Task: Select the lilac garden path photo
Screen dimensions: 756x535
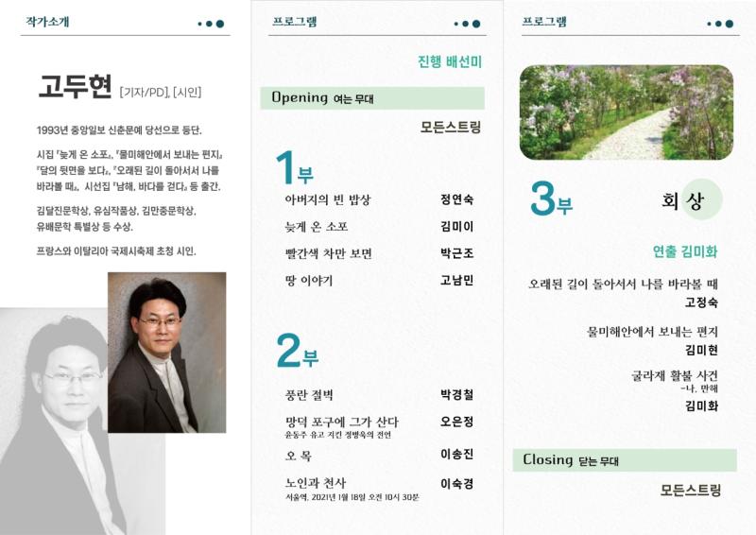Action: coord(626,112)
